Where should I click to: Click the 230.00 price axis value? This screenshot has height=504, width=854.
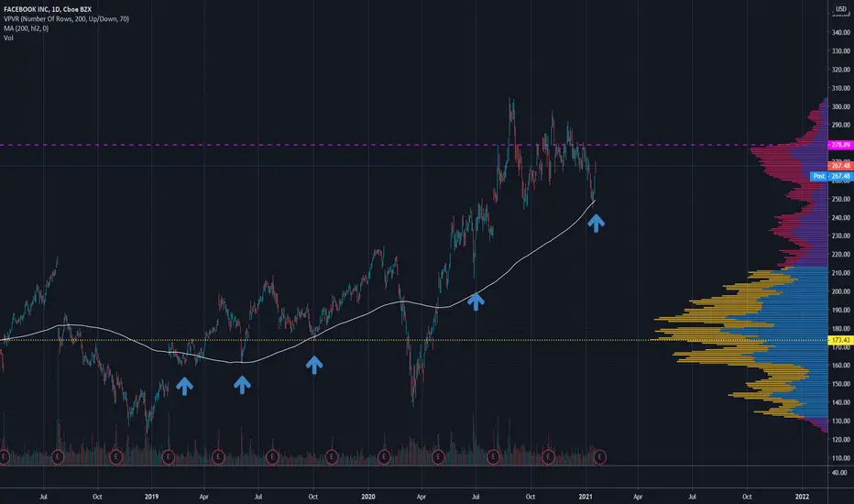pos(841,236)
